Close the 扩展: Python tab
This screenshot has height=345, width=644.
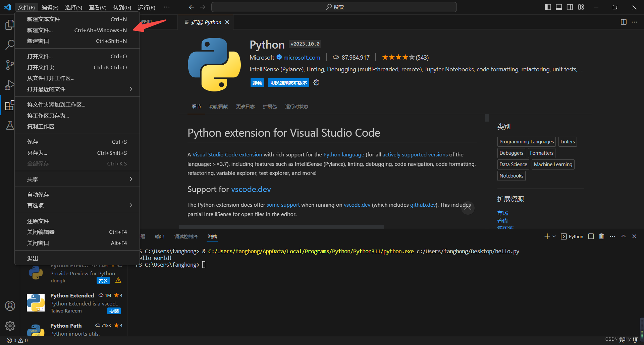pyautogui.click(x=227, y=22)
